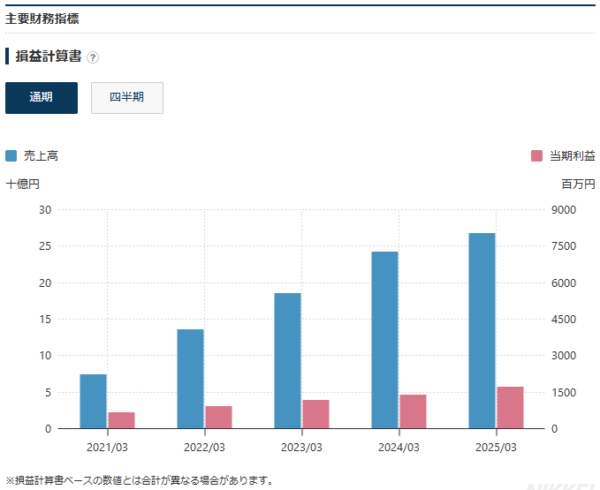This screenshot has width=600, height=490.
Task: Select the blue sales bar for 2024/03
Action: [x=385, y=340]
